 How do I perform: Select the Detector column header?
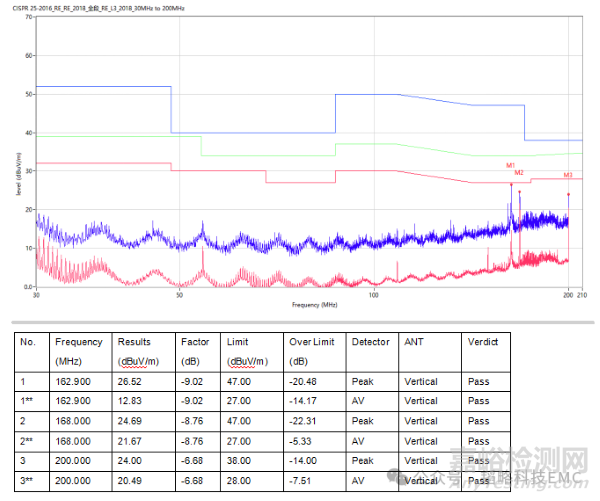point(370,342)
